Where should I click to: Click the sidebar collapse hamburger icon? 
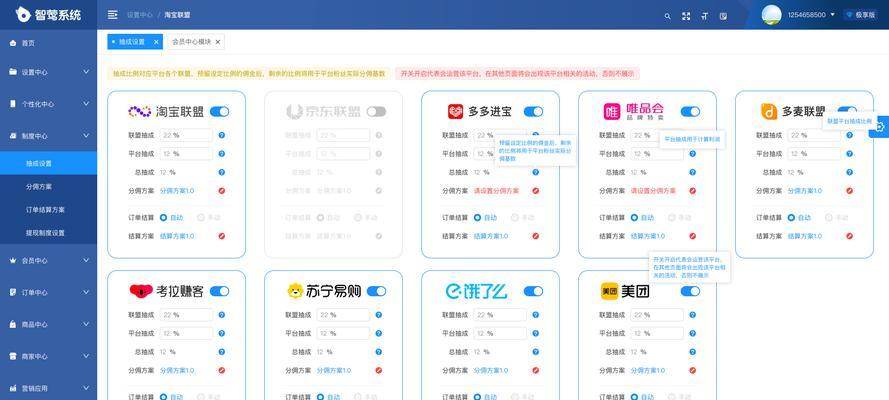coord(112,15)
